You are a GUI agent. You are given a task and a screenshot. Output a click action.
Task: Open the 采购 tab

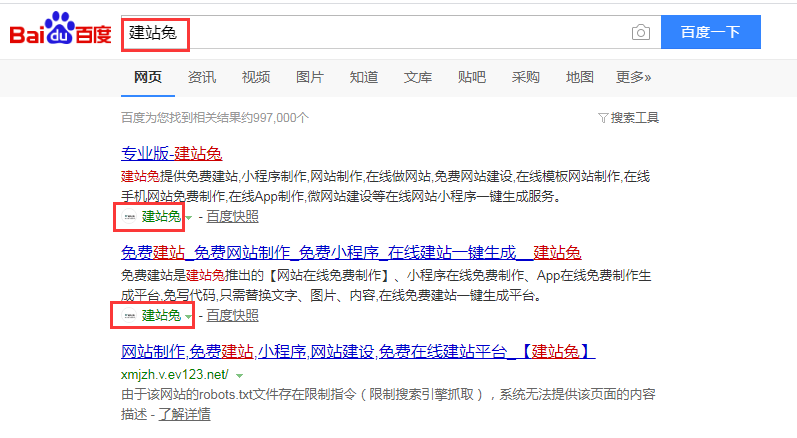[x=526, y=77]
